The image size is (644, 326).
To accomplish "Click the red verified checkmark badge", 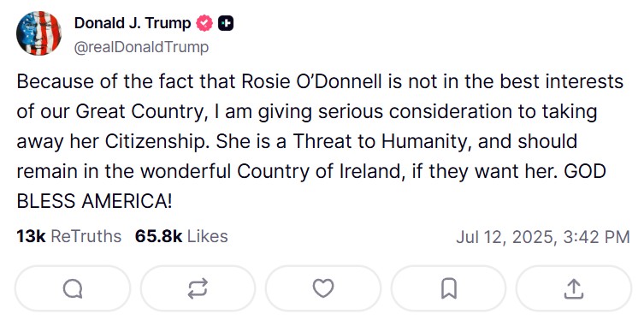I will 204,23.
